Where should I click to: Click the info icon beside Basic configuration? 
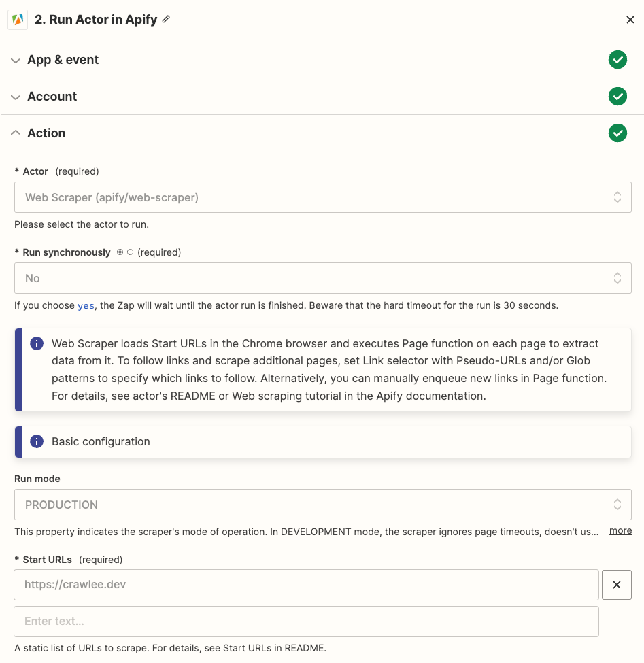pos(37,441)
